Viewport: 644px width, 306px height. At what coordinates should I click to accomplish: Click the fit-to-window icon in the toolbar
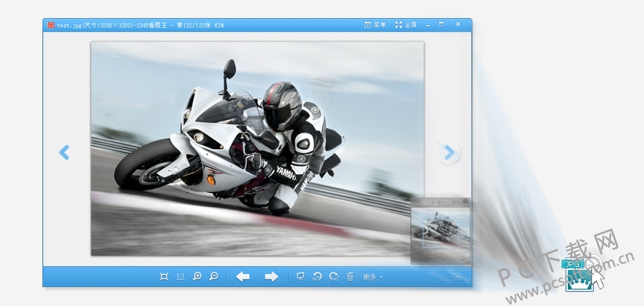pyautogui.click(x=164, y=277)
